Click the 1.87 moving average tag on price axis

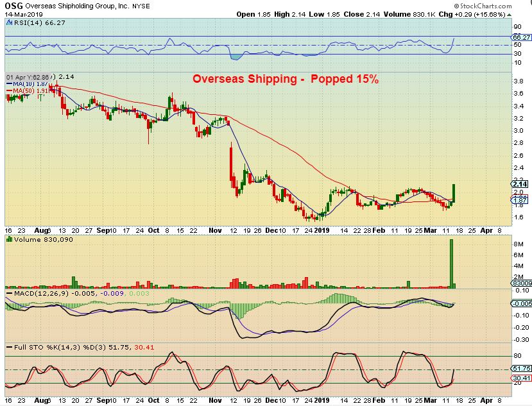tap(520, 200)
